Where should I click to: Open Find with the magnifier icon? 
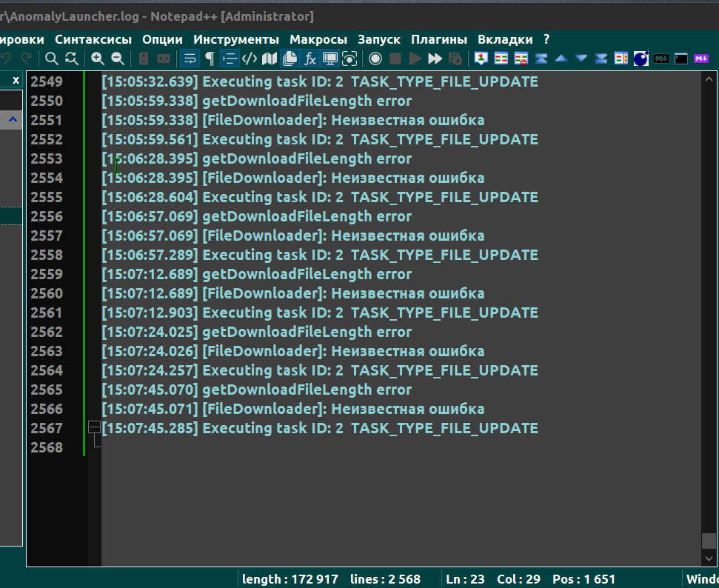pyautogui.click(x=52, y=59)
